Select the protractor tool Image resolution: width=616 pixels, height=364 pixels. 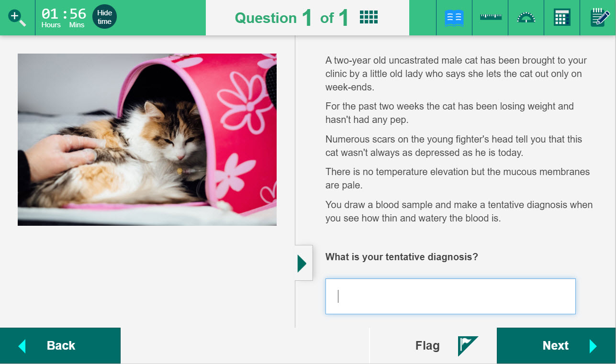tap(526, 18)
